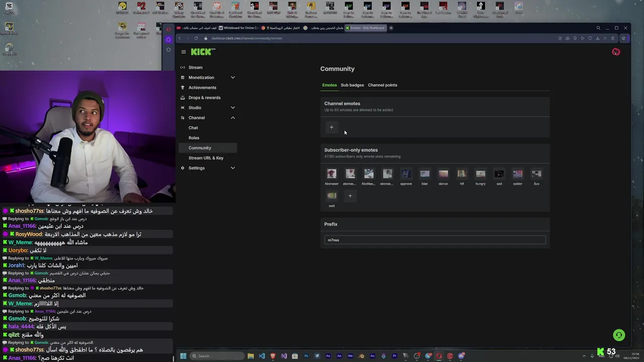Switch to the Sub badges tab
This screenshot has height=362, width=644.
[352, 85]
